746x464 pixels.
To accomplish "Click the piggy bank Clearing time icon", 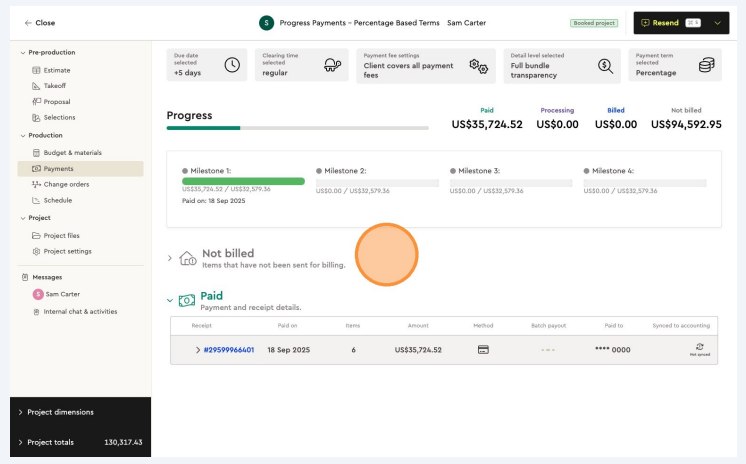I will pos(332,66).
